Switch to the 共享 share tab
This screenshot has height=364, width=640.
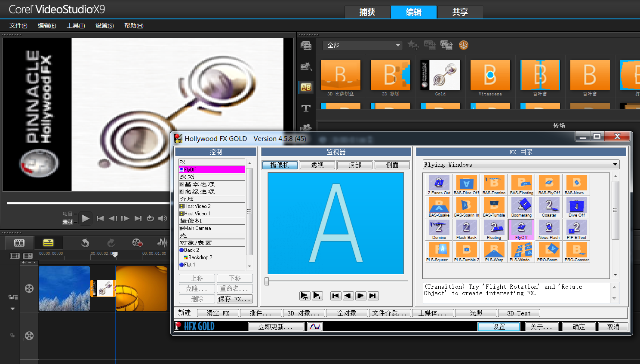click(x=460, y=12)
